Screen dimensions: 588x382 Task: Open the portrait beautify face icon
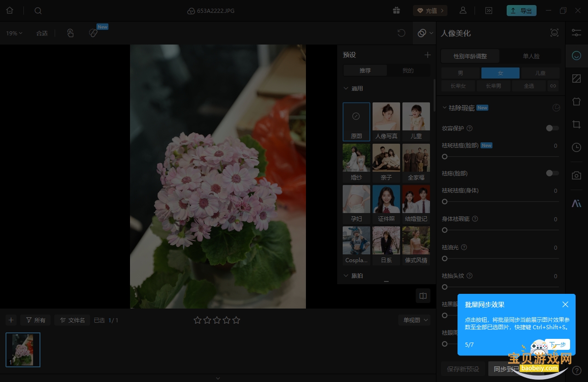point(577,56)
